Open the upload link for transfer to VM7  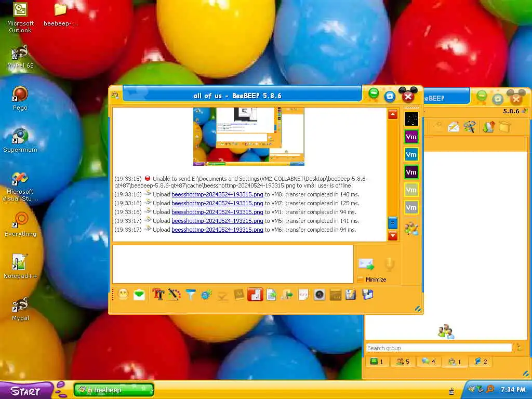click(217, 203)
